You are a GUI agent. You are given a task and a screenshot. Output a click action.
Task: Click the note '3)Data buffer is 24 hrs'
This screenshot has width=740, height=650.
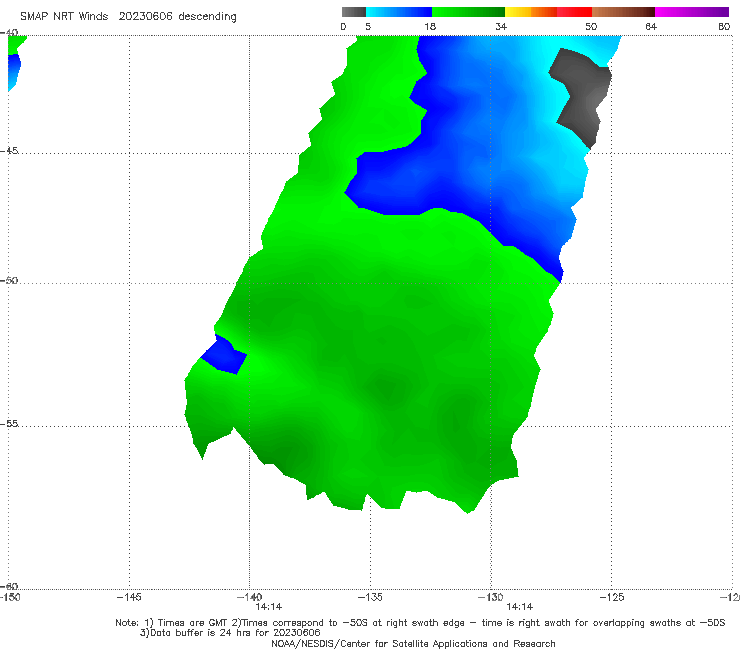point(230,633)
